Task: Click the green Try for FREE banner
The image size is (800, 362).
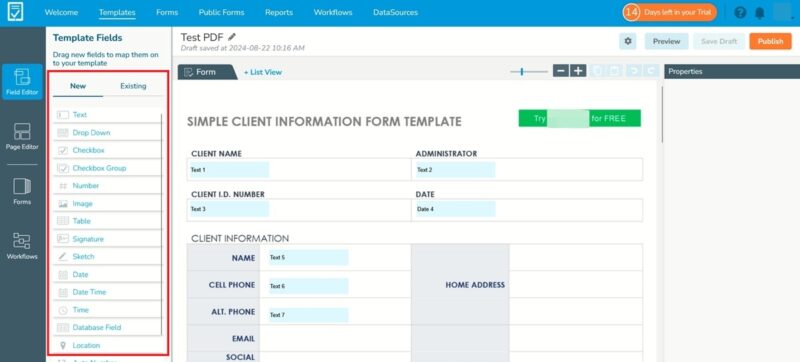Action: click(580, 118)
